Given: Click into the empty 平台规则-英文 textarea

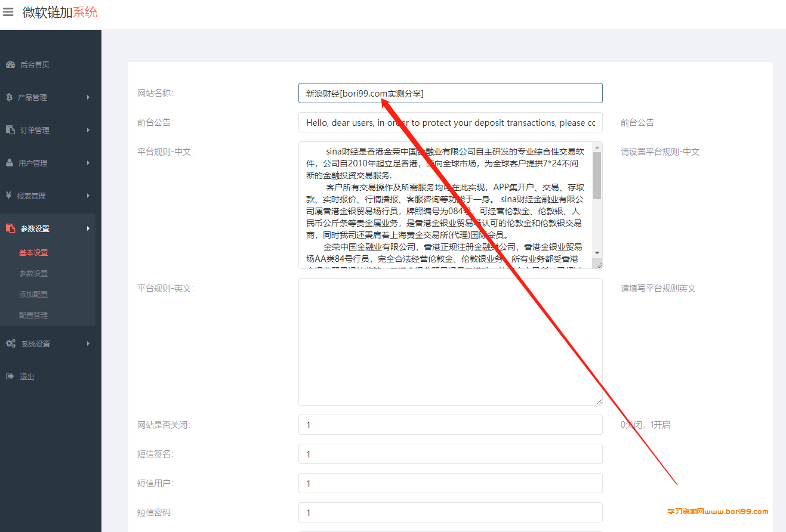Looking at the screenshot, I should coord(450,342).
